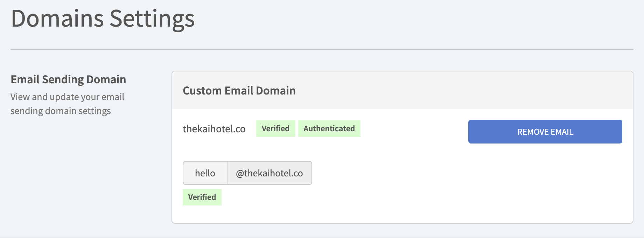The width and height of the screenshot is (644, 238).
Task: Click the word 'Settings' in the page title
Action: pyautogui.click(x=152, y=18)
